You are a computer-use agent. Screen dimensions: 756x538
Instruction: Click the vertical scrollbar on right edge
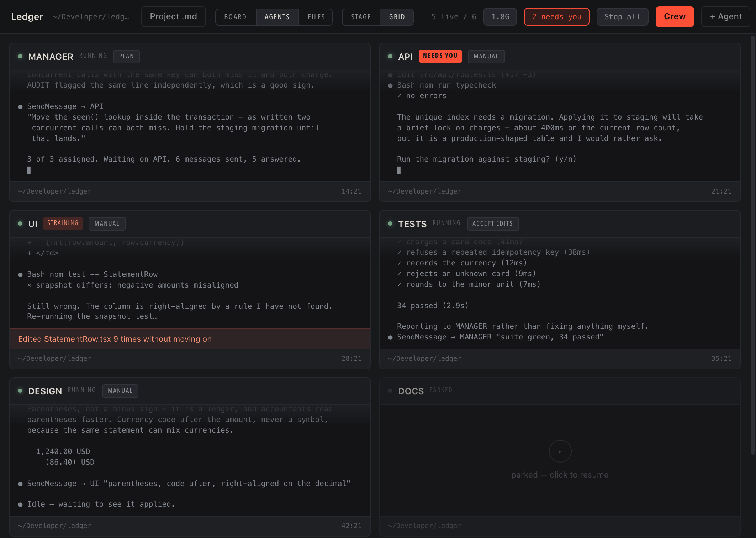(x=753, y=245)
